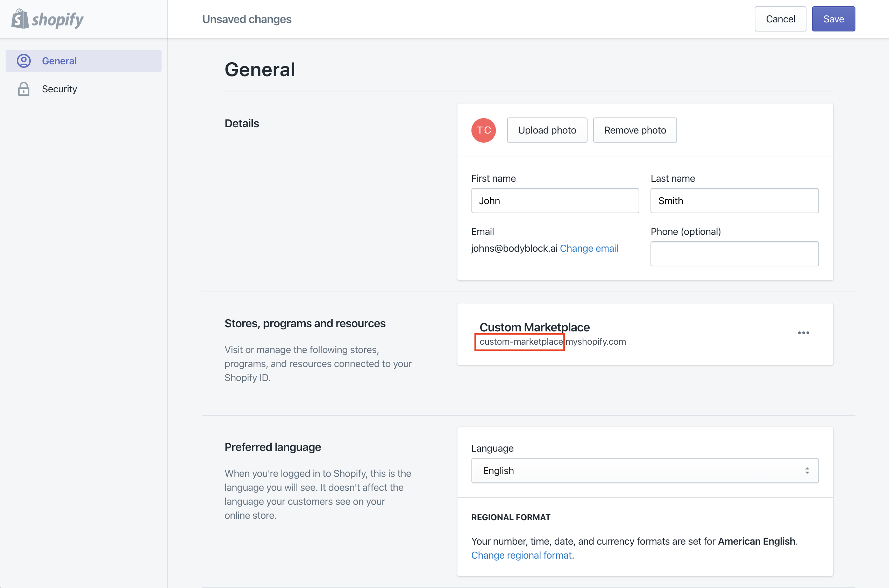This screenshot has height=588, width=889.
Task: Click the Custom Marketplace store name
Action: 534,327
